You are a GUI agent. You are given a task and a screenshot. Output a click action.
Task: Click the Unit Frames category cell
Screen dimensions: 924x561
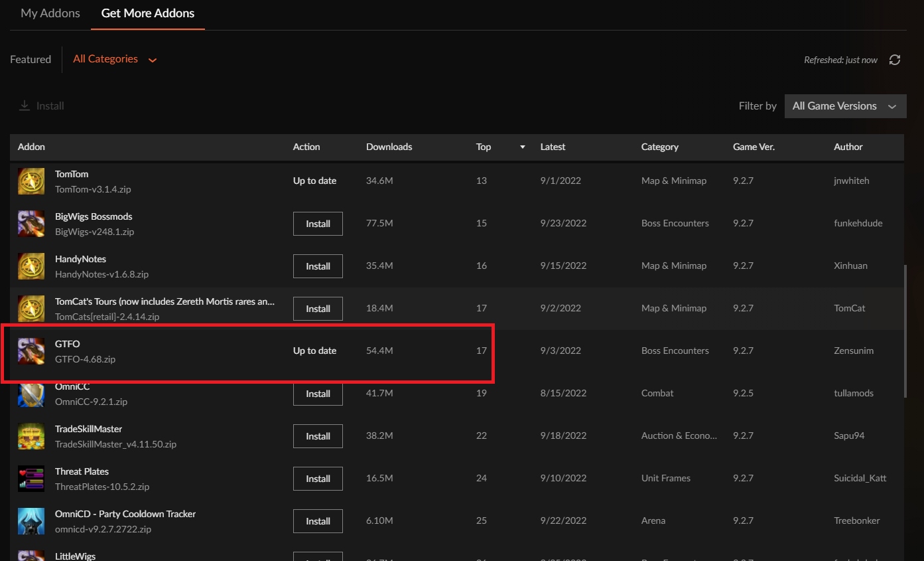click(x=666, y=478)
